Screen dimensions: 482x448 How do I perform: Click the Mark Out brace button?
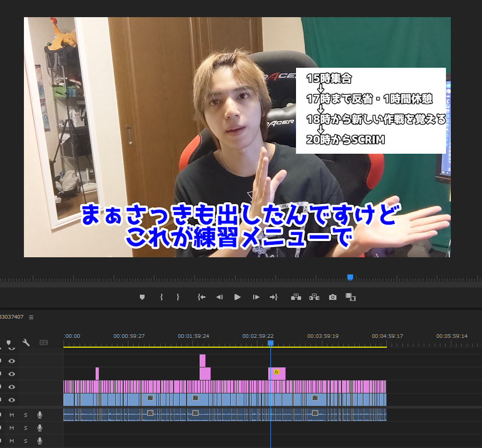coord(178,297)
